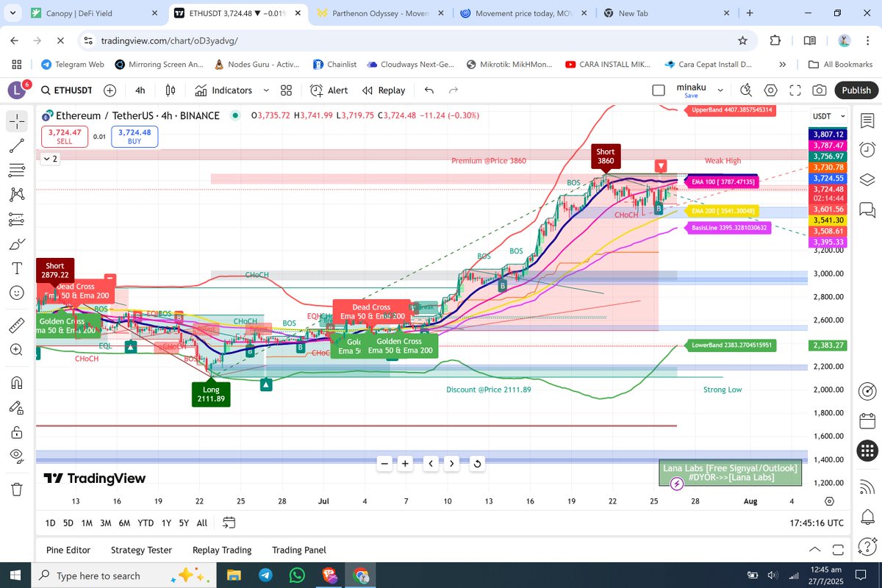Toggle lock all drawings
882x588 pixels.
(17, 431)
